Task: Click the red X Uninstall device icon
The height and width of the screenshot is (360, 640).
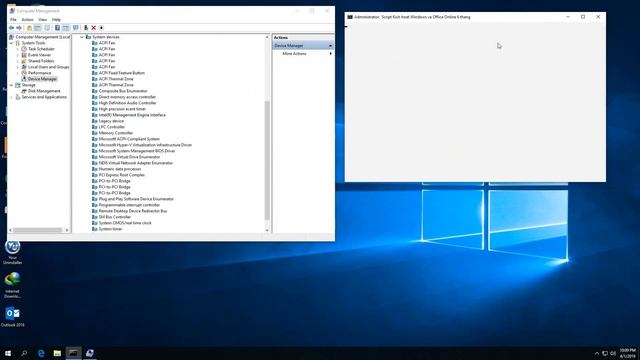Action: pos(93,28)
